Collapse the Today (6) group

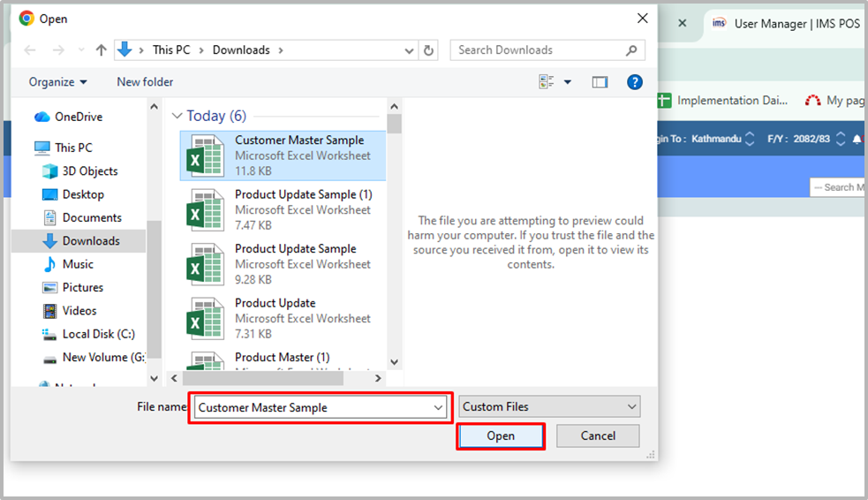(x=177, y=116)
